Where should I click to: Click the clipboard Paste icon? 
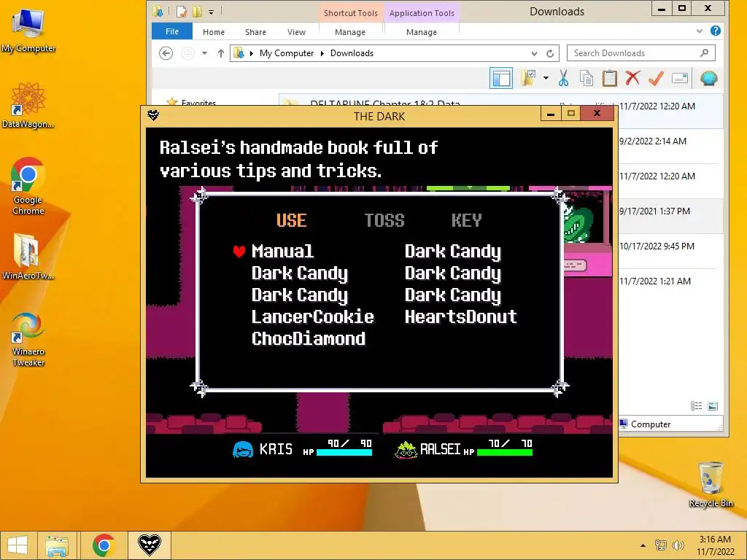609,78
